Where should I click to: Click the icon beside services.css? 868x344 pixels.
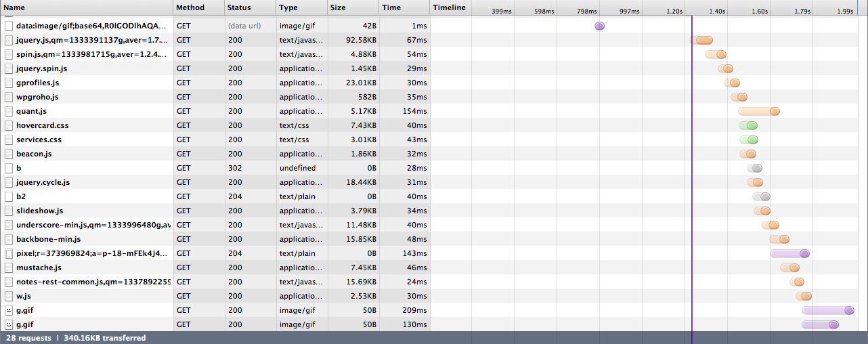point(9,139)
